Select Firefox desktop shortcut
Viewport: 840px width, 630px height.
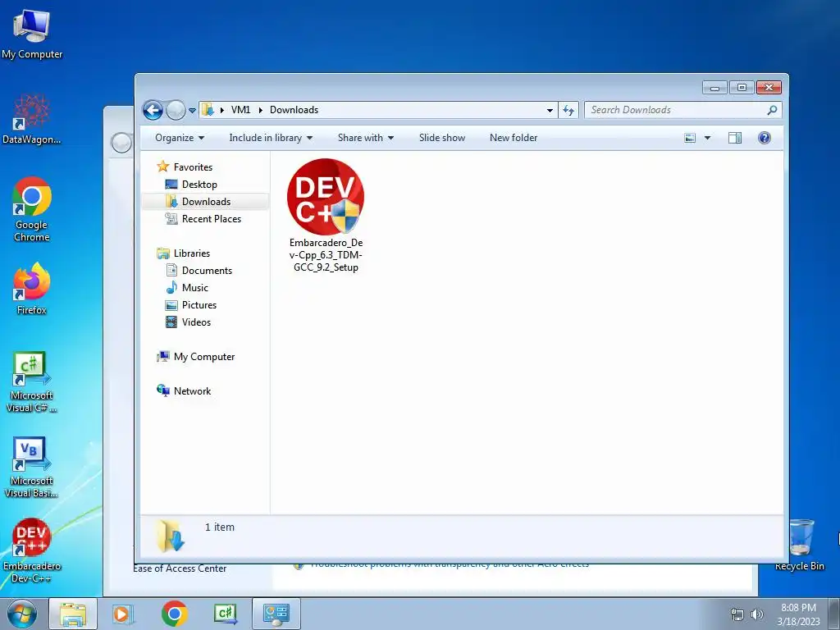32,290
